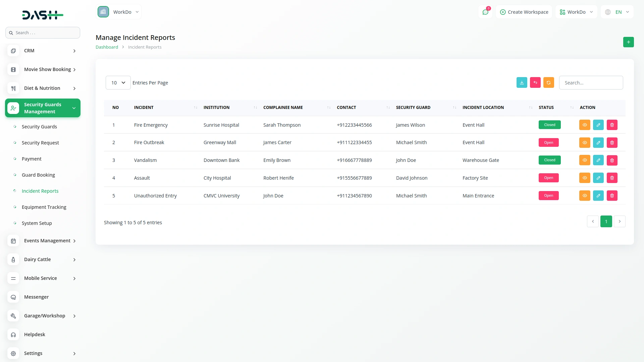Delete the Vandalism incident row

(612, 161)
